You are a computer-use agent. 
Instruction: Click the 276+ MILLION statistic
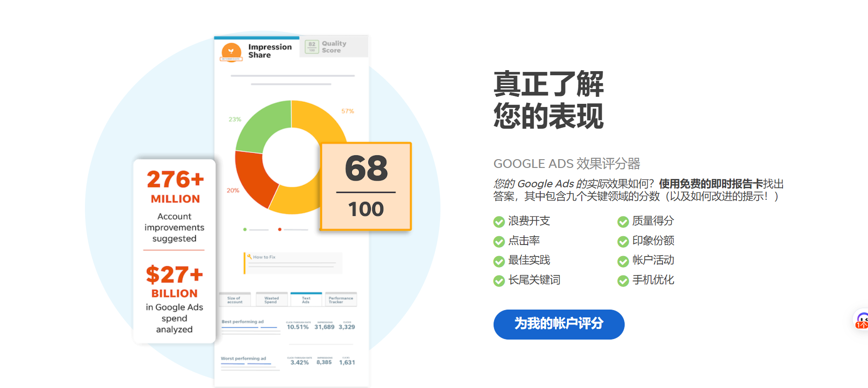point(175,186)
